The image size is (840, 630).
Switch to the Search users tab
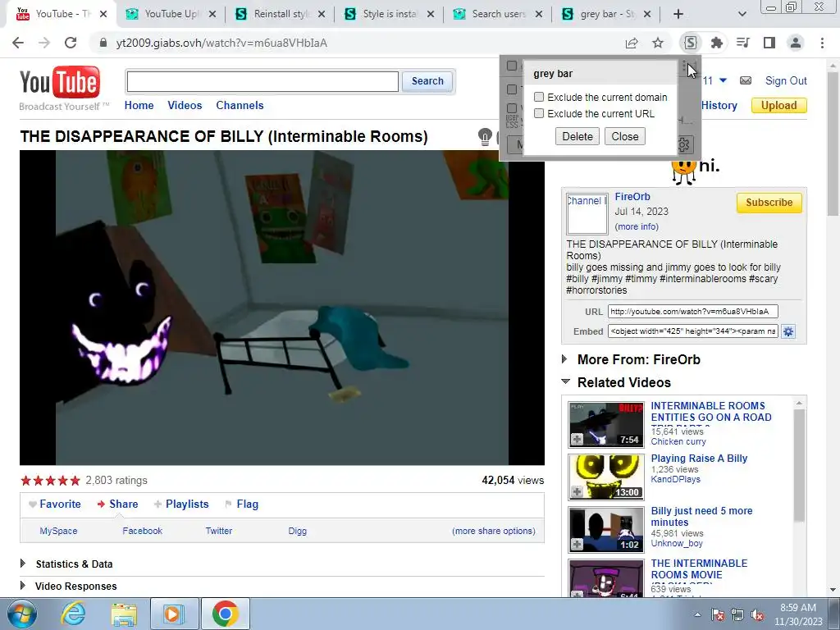(498, 14)
